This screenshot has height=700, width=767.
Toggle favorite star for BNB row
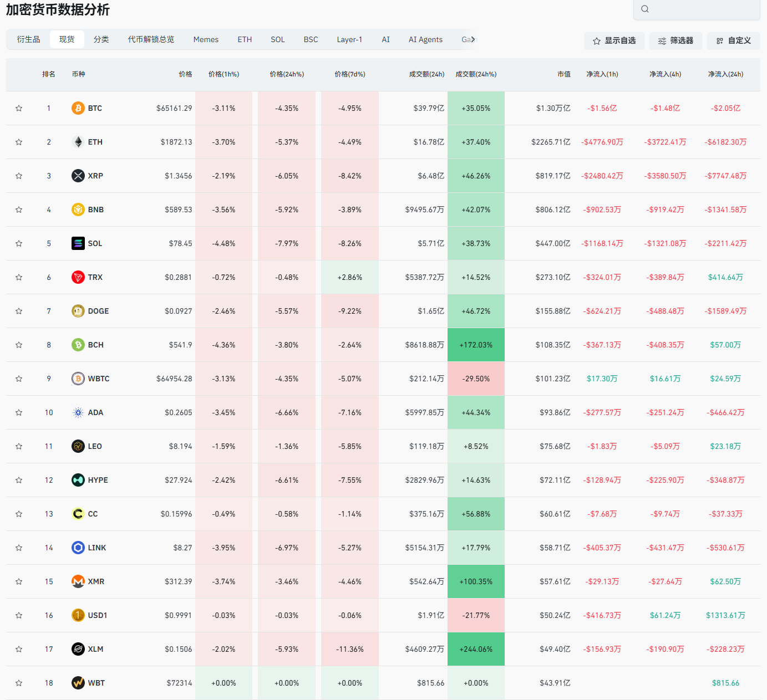click(19, 210)
